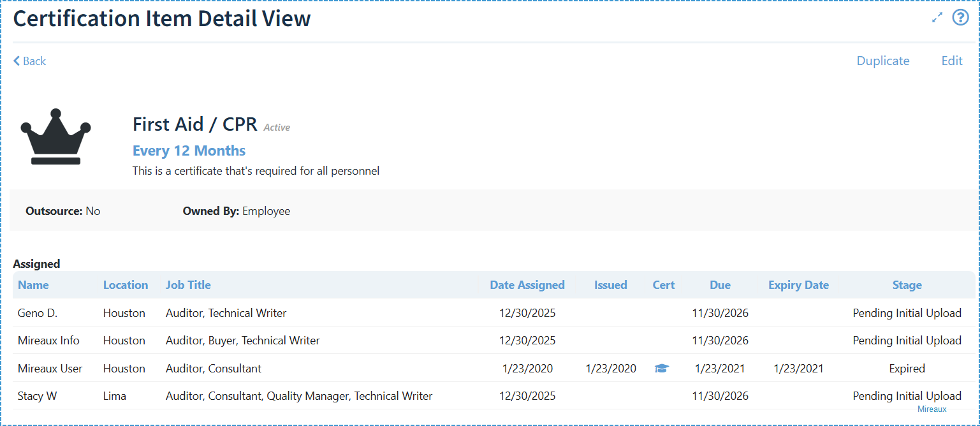This screenshot has height=426, width=980.
Task: Click the graduation cap cert icon
Action: pyautogui.click(x=662, y=369)
